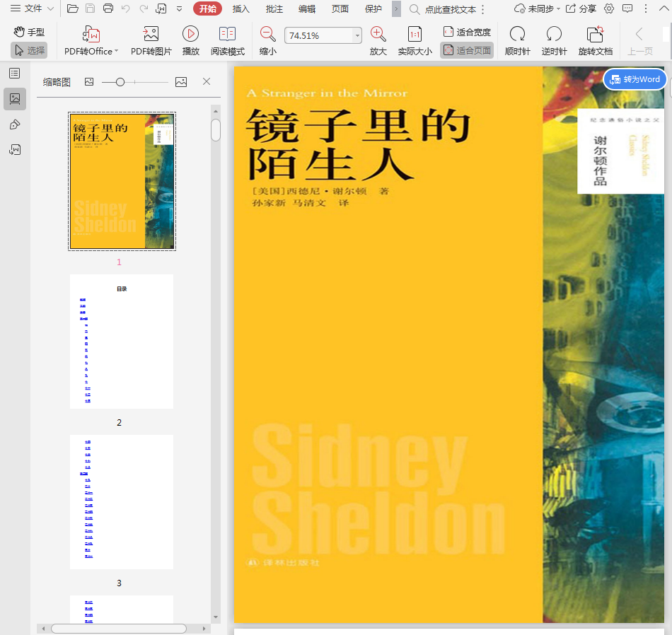Open the bookmarks outline sidebar icon
The image size is (672, 635).
(15, 74)
